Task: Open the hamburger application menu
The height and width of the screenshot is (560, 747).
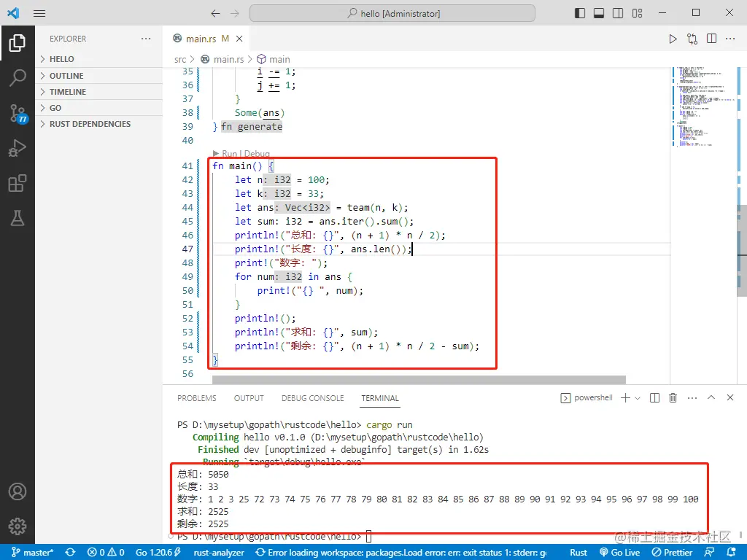Action: pos(39,13)
